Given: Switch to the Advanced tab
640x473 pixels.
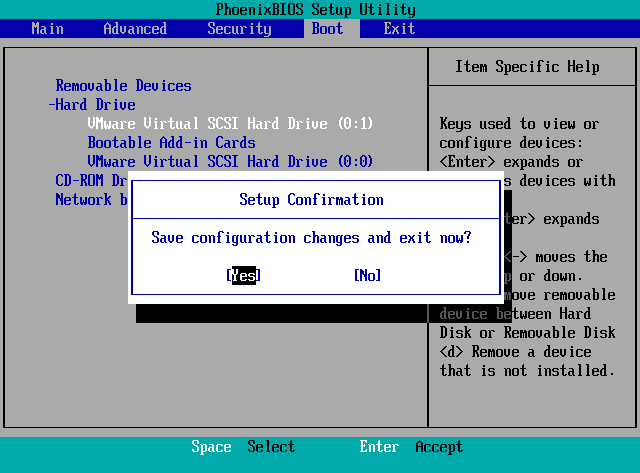Looking at the screenshot, I should click(135, 29).
